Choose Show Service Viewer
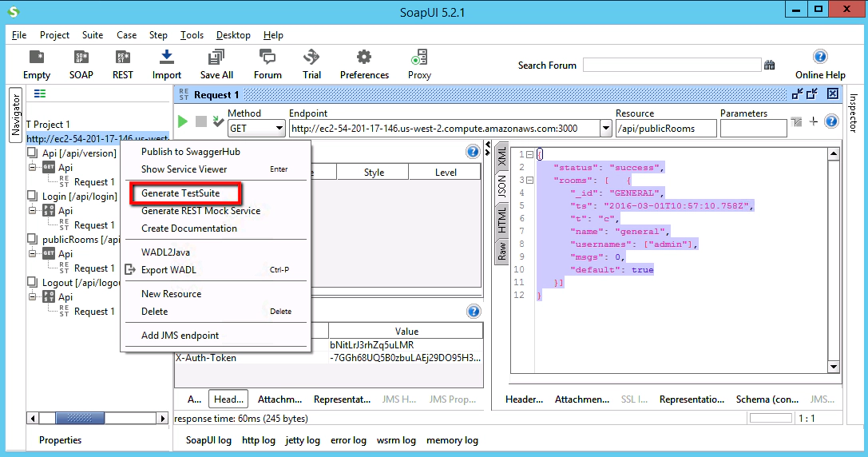 coord(184,169)
